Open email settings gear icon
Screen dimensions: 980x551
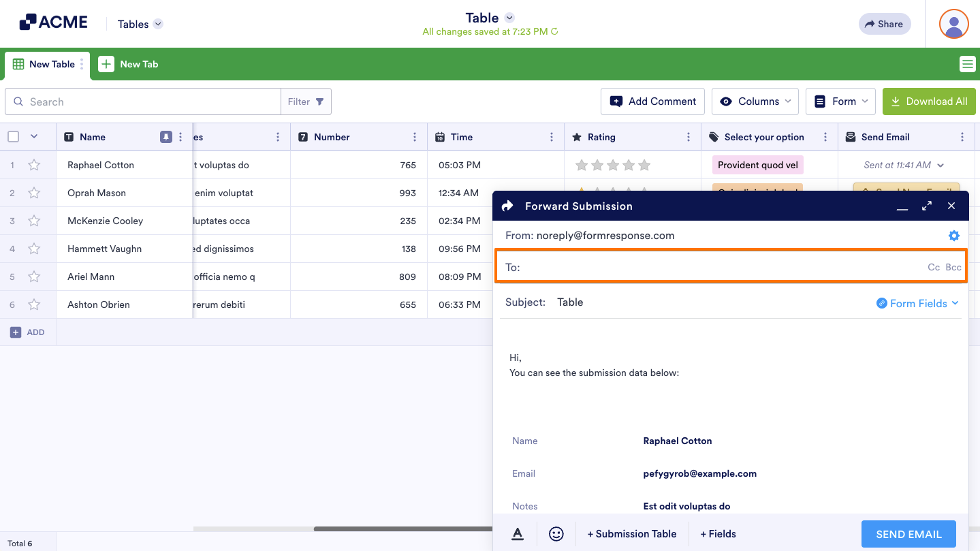coord(953,236)
